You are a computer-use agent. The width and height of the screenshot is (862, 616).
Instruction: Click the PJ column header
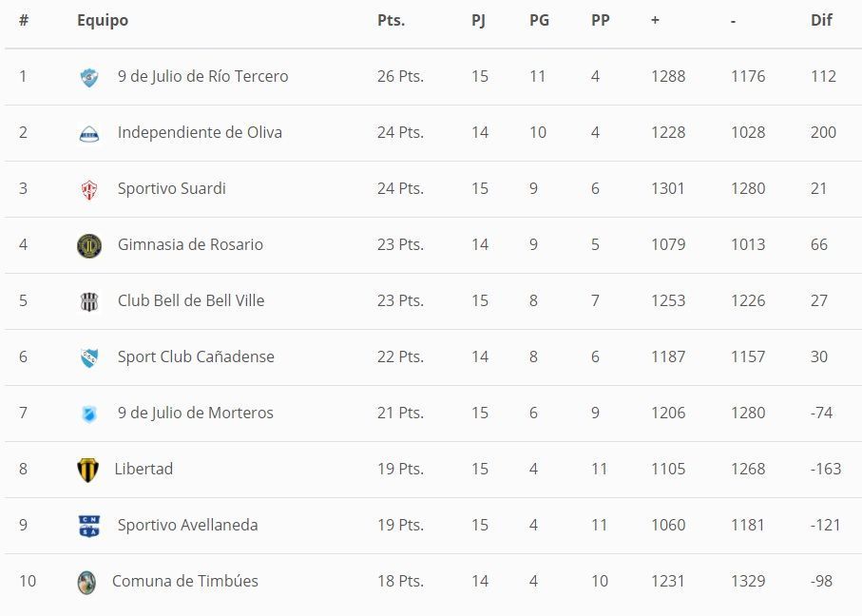478,20
